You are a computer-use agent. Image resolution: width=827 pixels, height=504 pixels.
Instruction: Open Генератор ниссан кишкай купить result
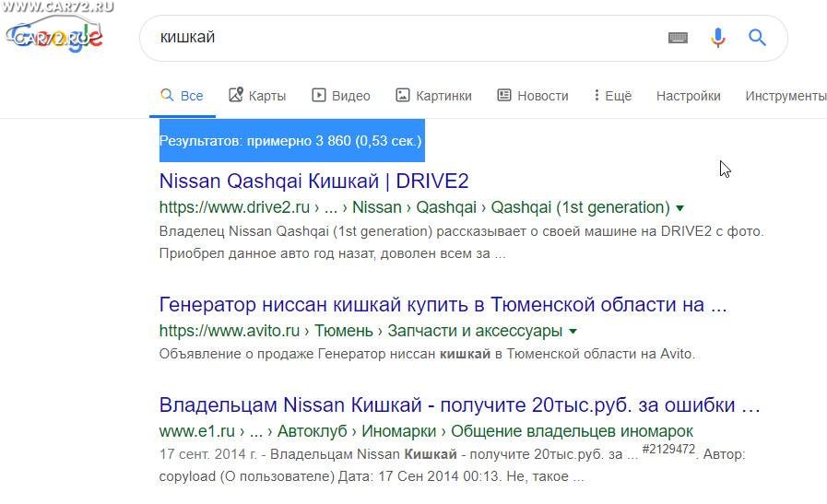coord(443,305)
